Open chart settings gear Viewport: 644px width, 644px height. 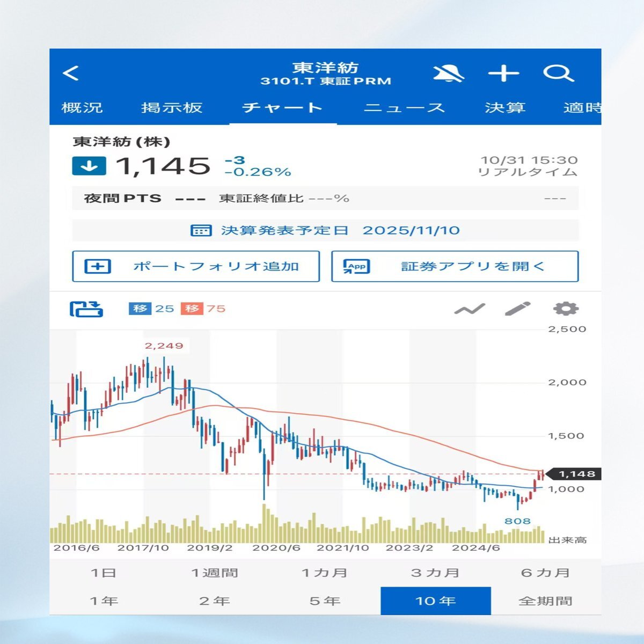[x=566, y=309]
